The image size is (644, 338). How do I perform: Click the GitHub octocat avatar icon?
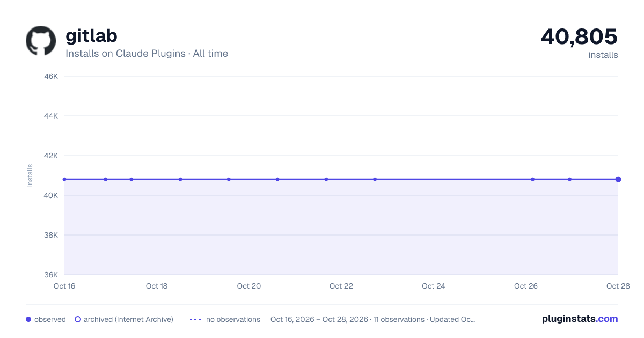pyautogui.click(x=41, y=41)
